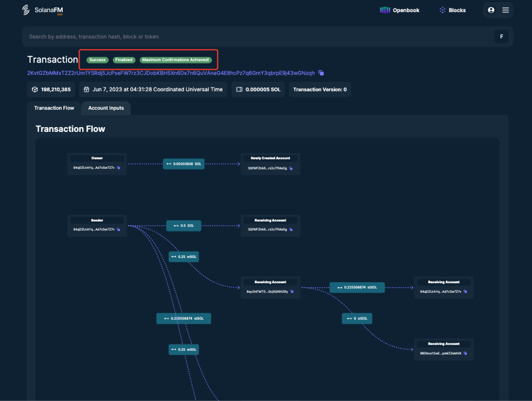The height and width of the screenshot is (401, 532).
Task: Click the Maximum Confirmations Achieved badge
Action: [175, 60]
